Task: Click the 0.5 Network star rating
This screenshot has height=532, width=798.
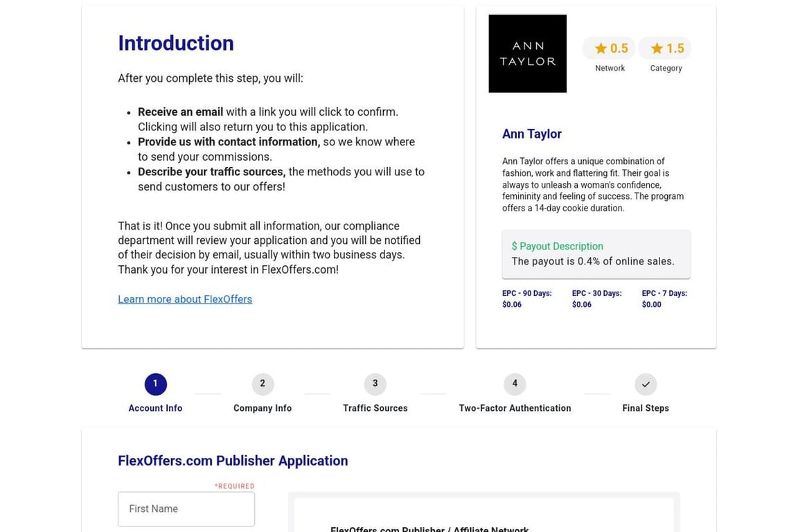Action: 609,48
